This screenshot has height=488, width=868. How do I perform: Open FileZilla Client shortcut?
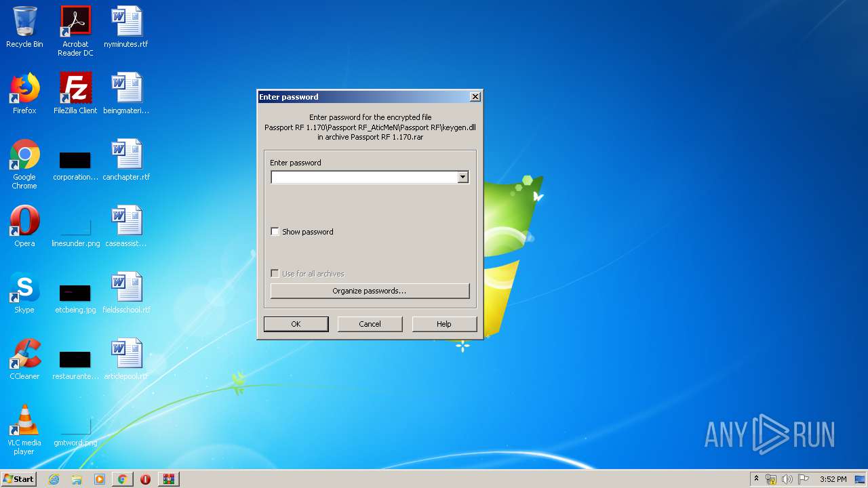point(75,94)
